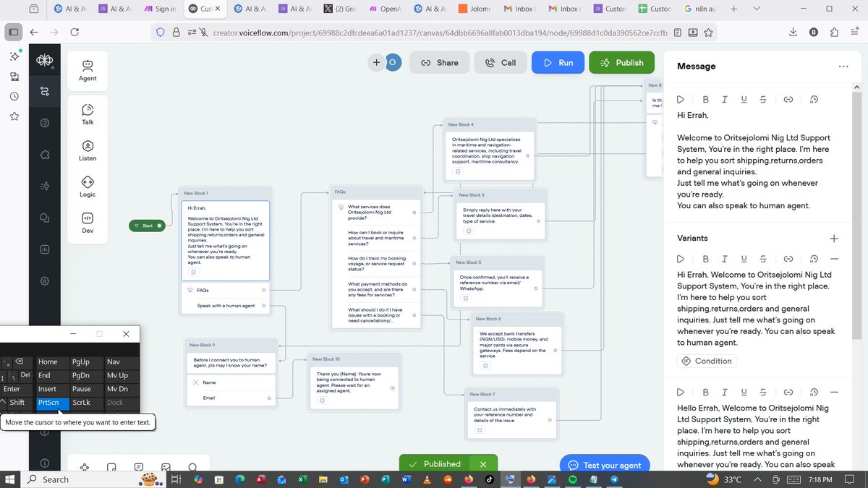Open the workflows icon in dark sidebar
This screenshot has height=488, width=868.
pyautogui.click(x=45, y=91)
